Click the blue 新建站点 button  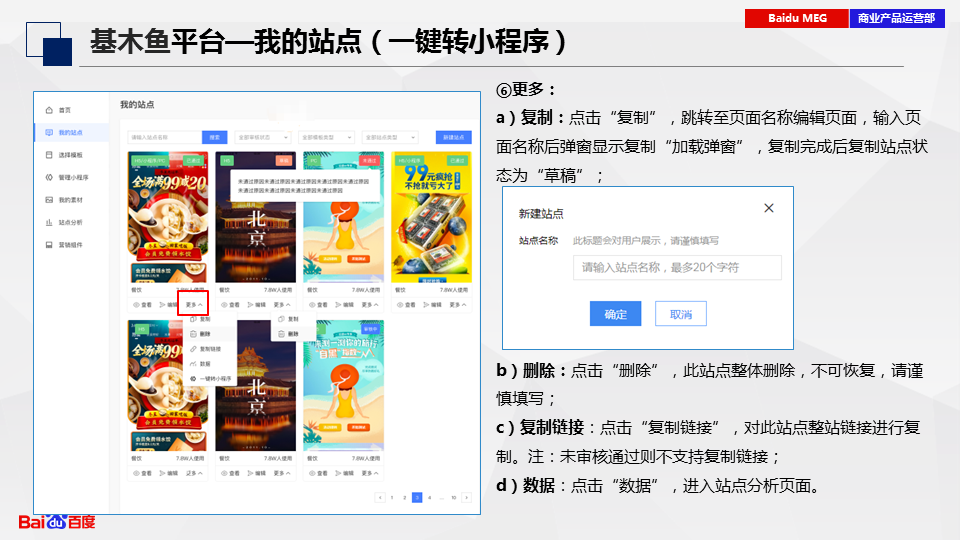(x=454, y=137)
